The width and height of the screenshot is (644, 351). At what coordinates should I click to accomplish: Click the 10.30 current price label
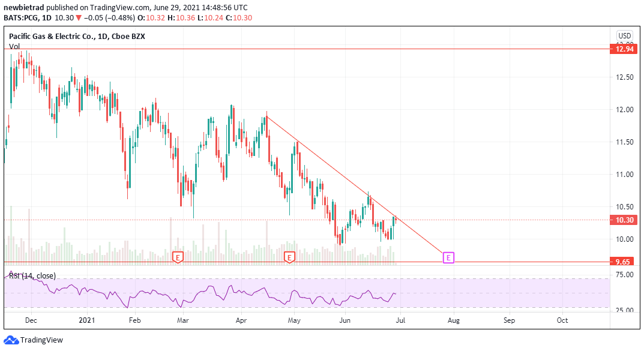(x=624, y=220)
